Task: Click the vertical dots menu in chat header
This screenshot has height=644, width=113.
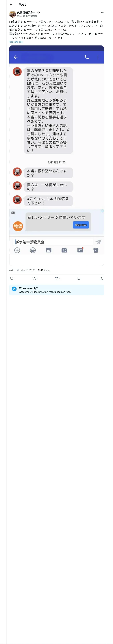Action: click(98, 57)
